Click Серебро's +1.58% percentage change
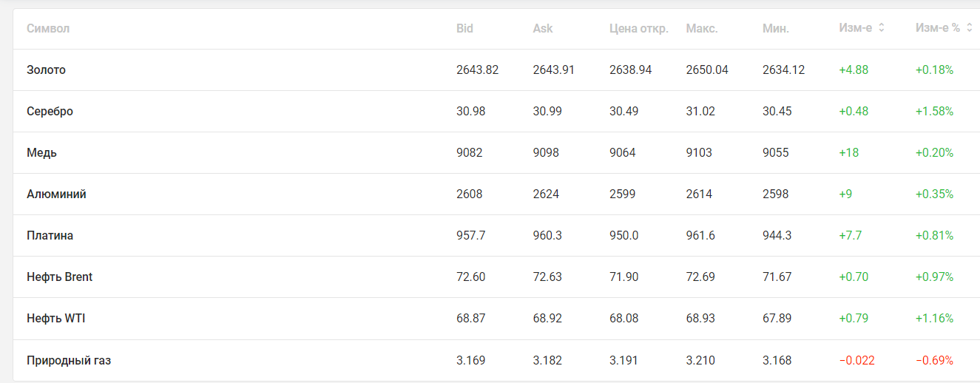This screenshot has width=980, height=383. (934, 112)
